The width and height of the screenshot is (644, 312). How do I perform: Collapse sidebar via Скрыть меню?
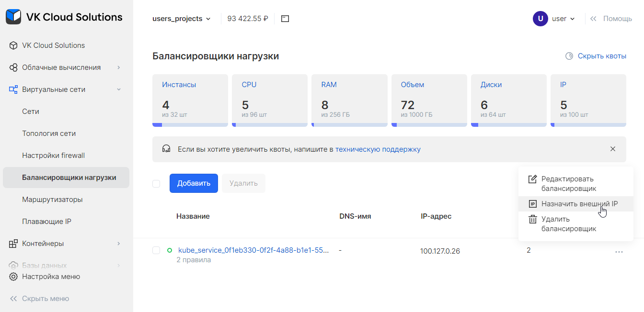46,299
